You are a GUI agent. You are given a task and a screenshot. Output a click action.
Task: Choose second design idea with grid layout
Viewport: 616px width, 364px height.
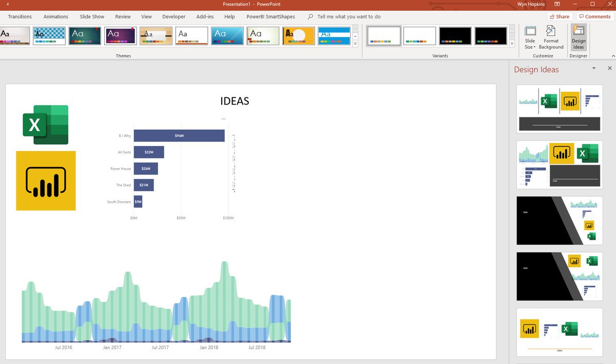point(560,164)
